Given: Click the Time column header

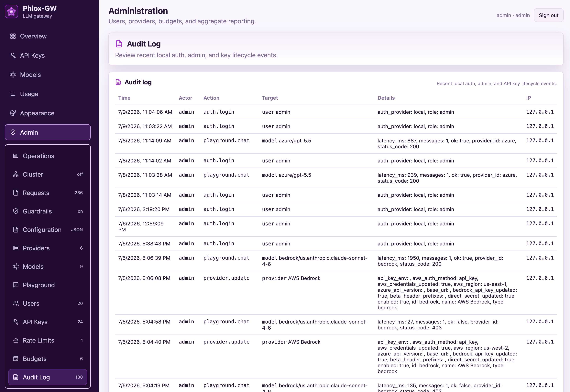Looking at the screenshot, I should pos(124,98).
